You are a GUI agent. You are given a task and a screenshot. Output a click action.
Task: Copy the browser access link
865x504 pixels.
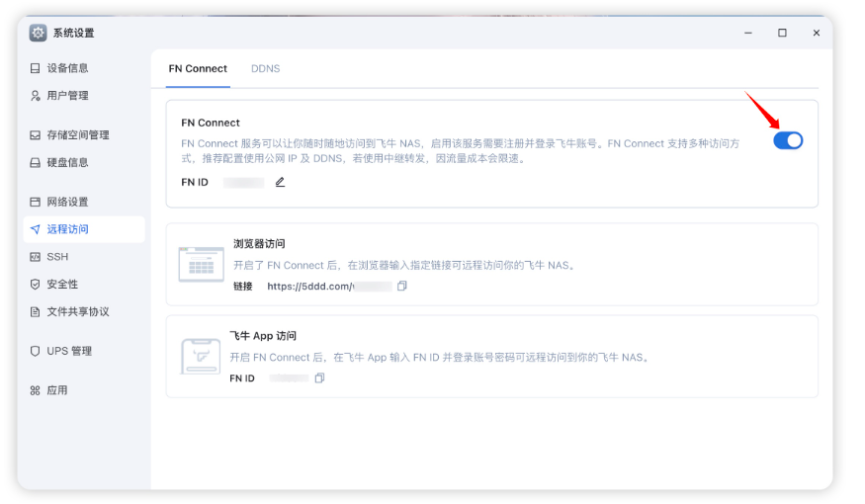click(402, 286)
